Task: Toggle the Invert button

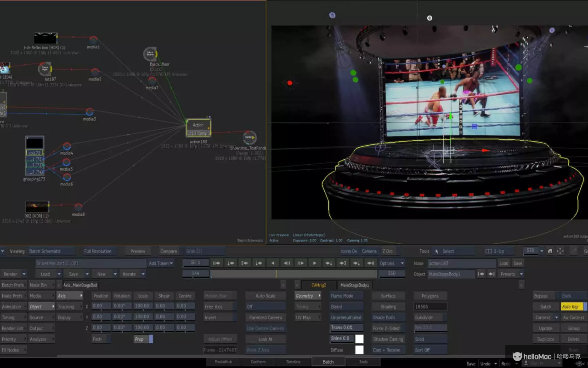Action: [x=220, y=317]
